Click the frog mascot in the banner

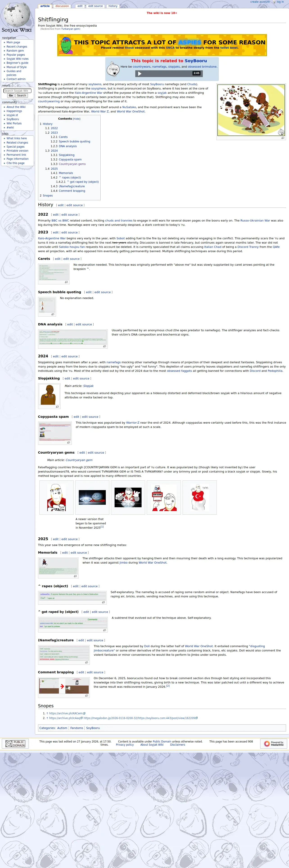(65, 45)
